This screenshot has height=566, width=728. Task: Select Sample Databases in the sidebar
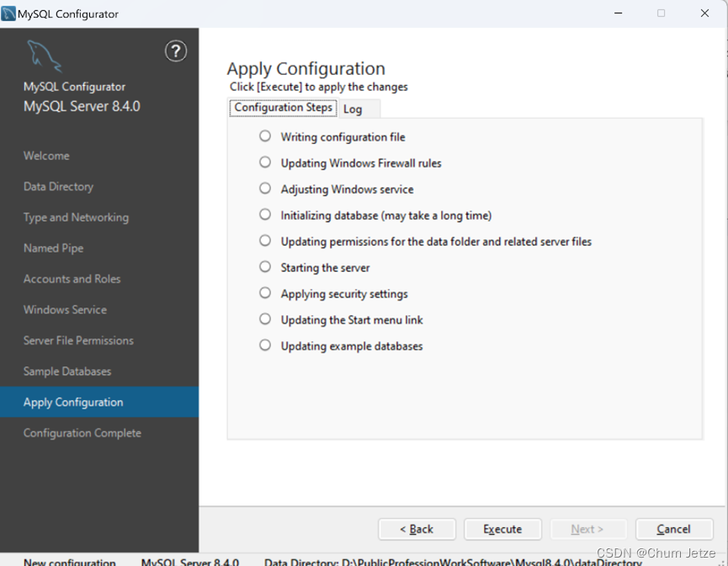click(66, 371)
